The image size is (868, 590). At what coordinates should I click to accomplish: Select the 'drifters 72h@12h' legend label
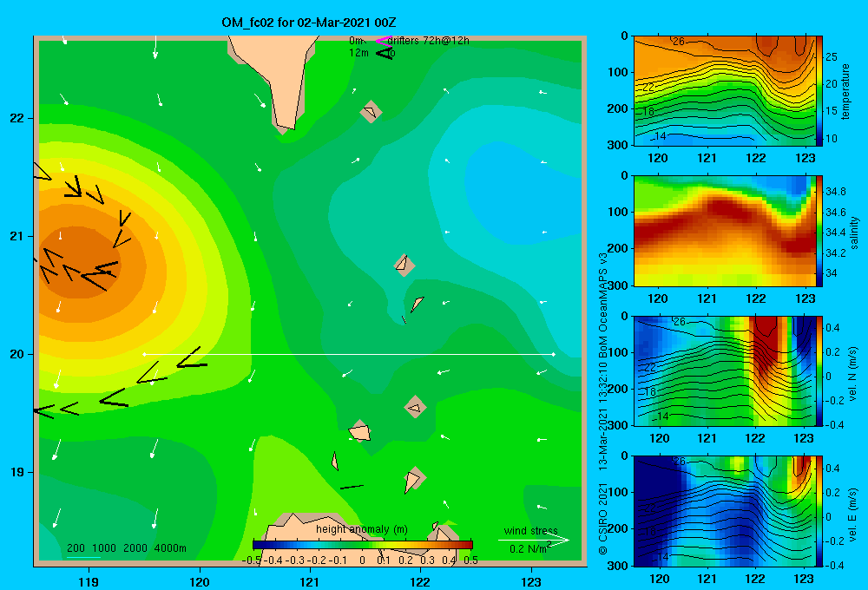(429, 41)
